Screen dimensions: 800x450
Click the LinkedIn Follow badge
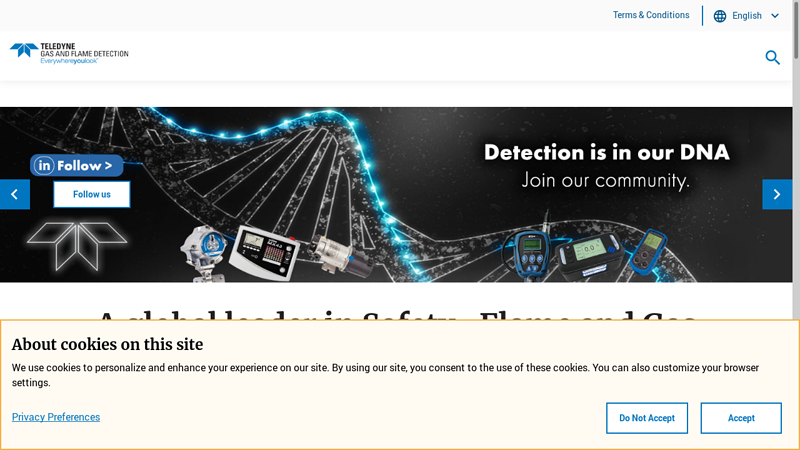[x=77, y=165]
